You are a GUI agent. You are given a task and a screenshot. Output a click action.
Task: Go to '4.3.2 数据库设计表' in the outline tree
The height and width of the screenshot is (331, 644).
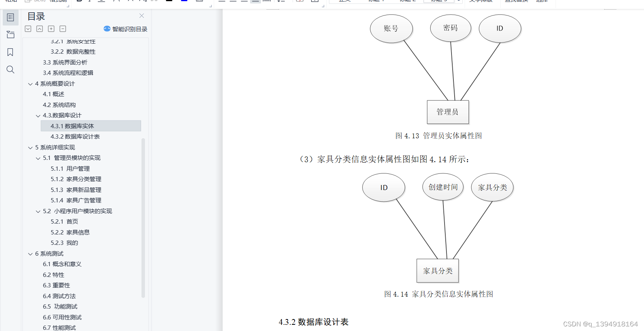[x=75, y=137]
